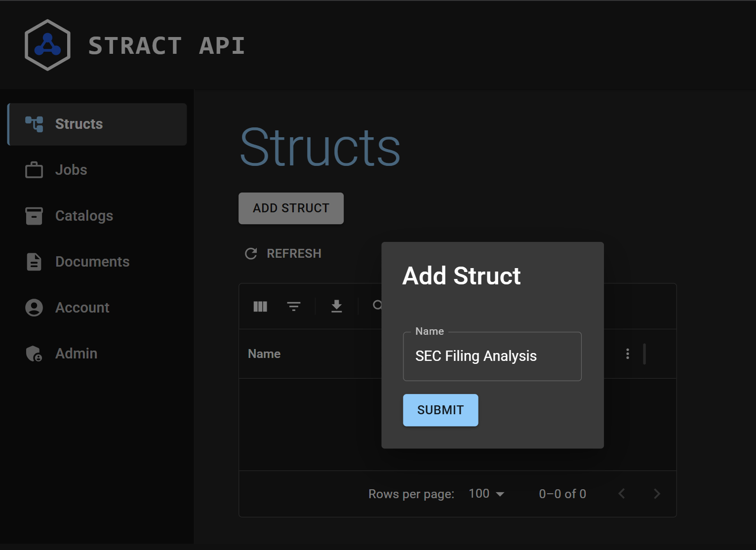Screen dimensions: 756x550
Task: Click the Documents file icon
Action: click(x=34, y=262)
